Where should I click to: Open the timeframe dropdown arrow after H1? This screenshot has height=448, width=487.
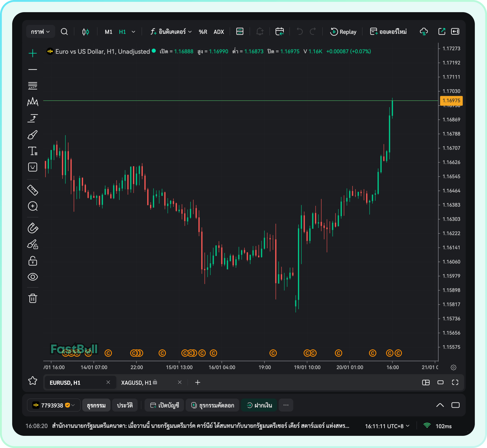coord(133,32)
